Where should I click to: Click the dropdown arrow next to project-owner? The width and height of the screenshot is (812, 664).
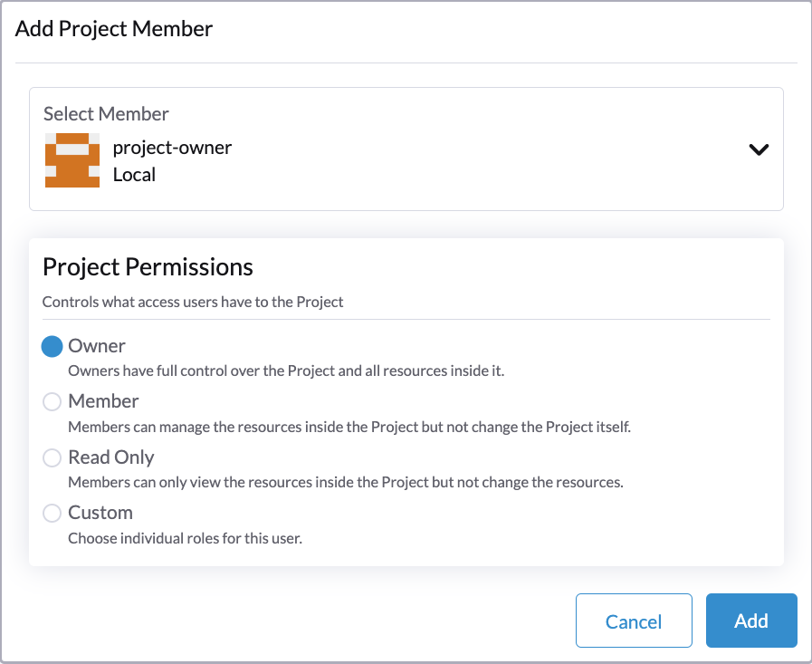click(759, 149)
